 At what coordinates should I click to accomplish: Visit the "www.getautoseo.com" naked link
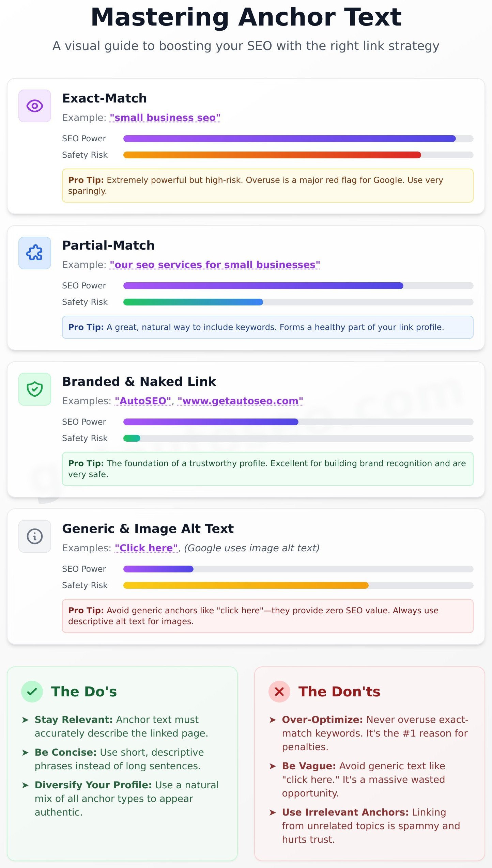pyautogui.click(x=240, y=401)
